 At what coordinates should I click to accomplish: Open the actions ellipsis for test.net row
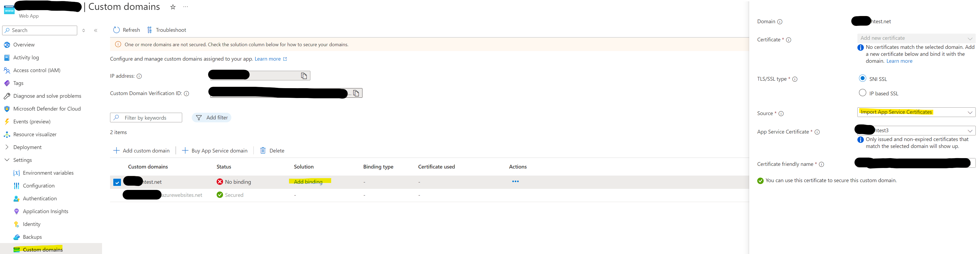[x=516, y=181]
